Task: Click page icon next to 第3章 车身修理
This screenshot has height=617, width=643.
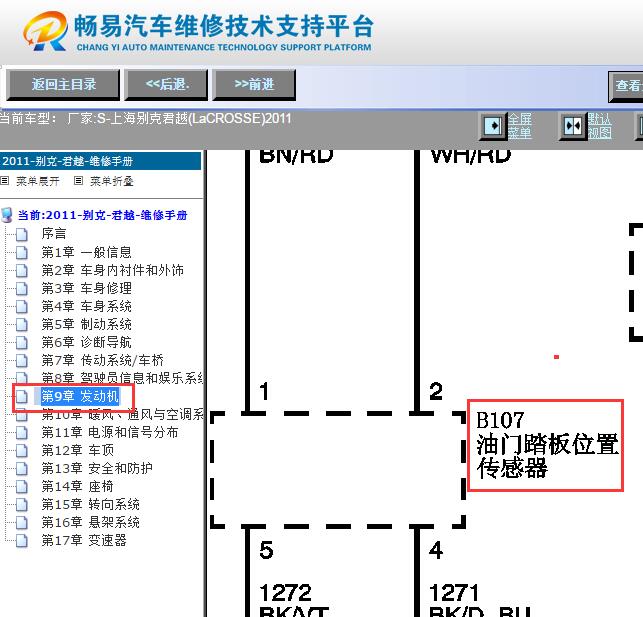Action: click(x=22, y=289)
